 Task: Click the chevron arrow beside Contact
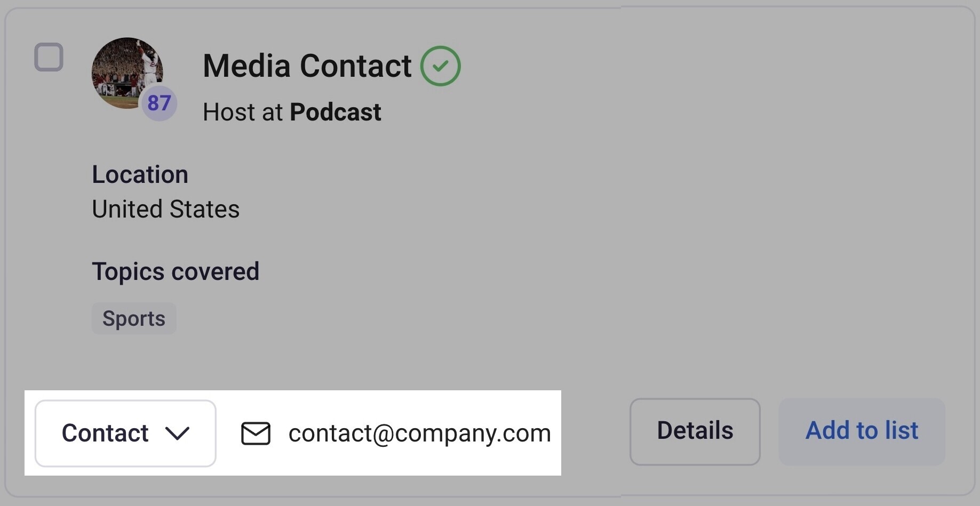tap(177, 433)
